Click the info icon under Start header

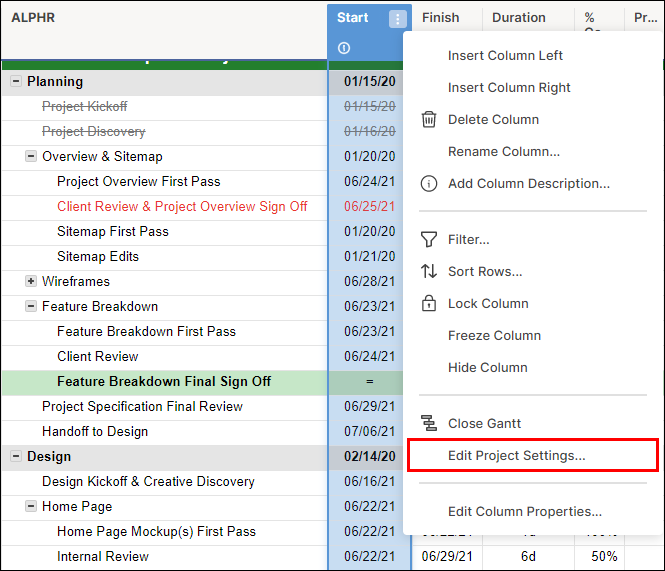click(344, 48)
